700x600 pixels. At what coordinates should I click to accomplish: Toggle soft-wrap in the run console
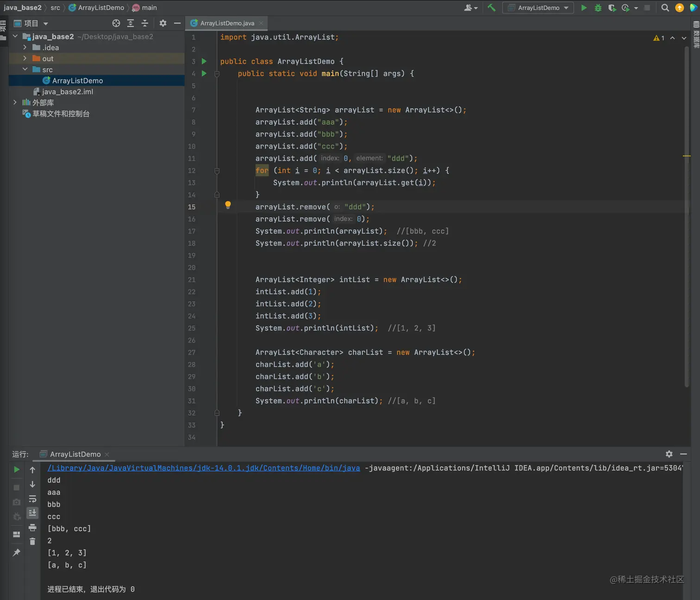32,499
